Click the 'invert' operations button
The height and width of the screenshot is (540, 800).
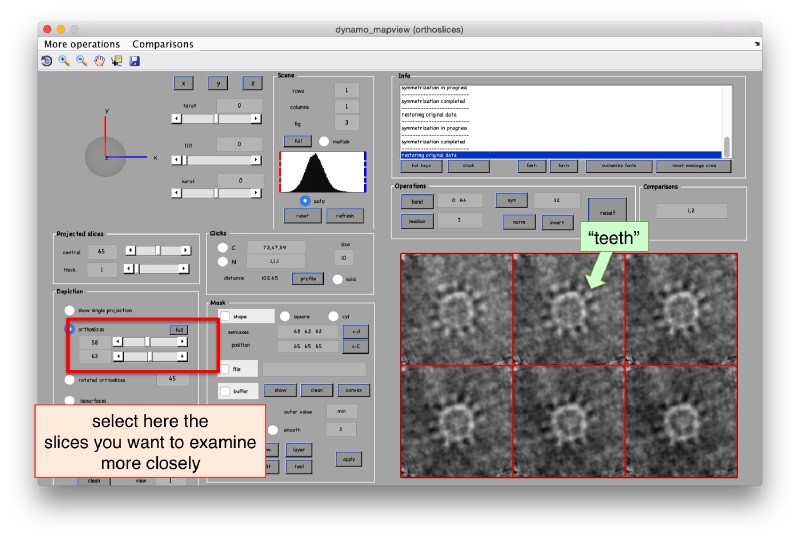(x=559, y=222)
